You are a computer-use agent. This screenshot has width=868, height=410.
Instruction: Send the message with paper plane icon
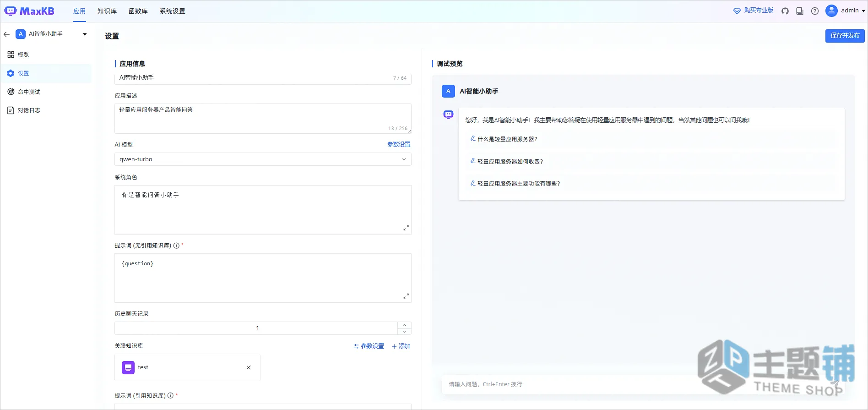point(835,384)
